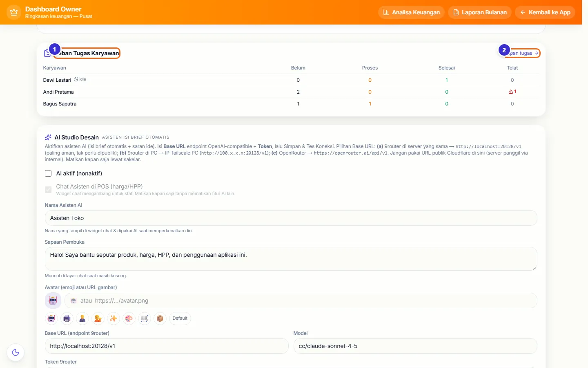588x368 pixels.
Task: Choose the printer emoji avatar preset
Action: click(67, 319)
